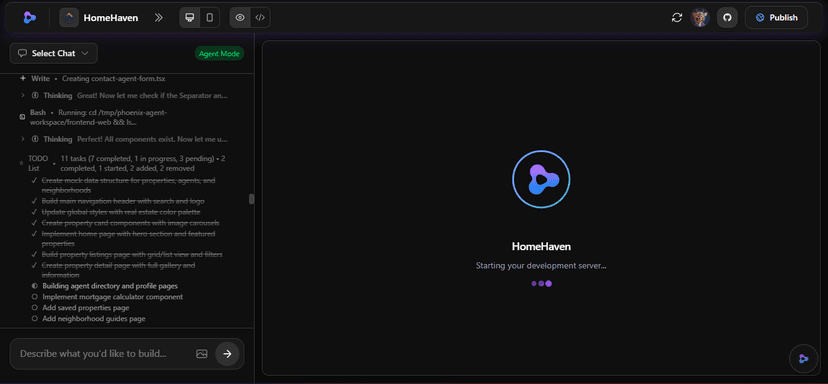The width and height of the screenshot is (828, 384).
Task: Refresh the preview with reload icon
Action: (x=676, y=17)
